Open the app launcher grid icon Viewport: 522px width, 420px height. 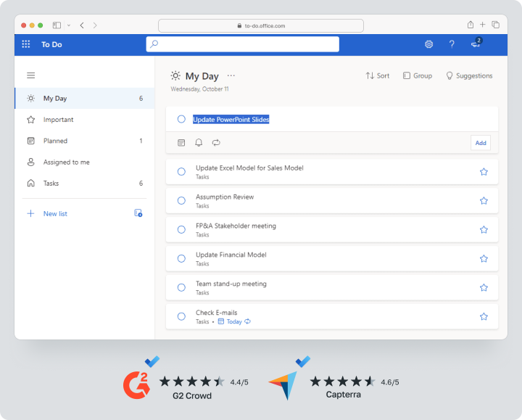26,44
